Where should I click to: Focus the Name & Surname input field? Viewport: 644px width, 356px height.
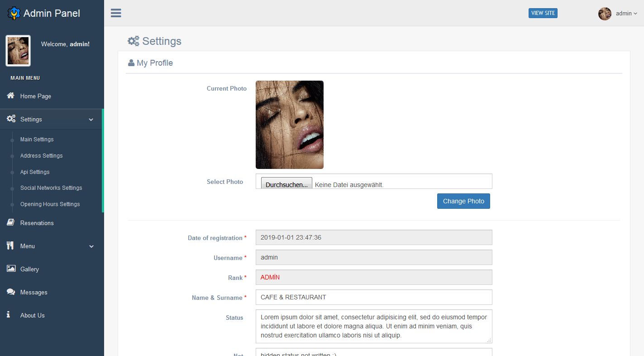(x=374, y=297)
